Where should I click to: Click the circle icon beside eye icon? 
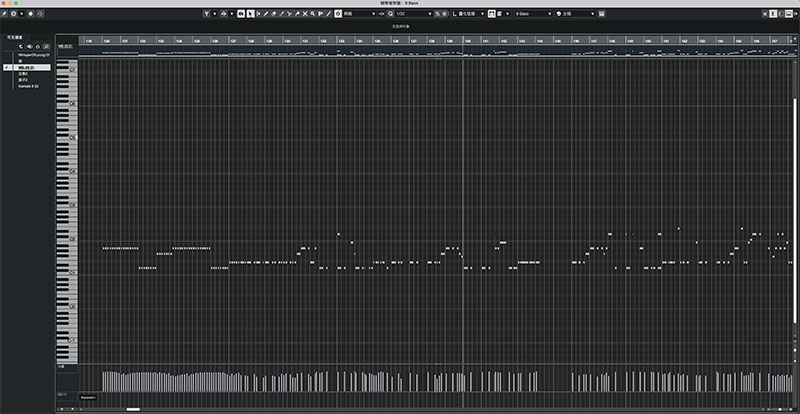[38, 46]
